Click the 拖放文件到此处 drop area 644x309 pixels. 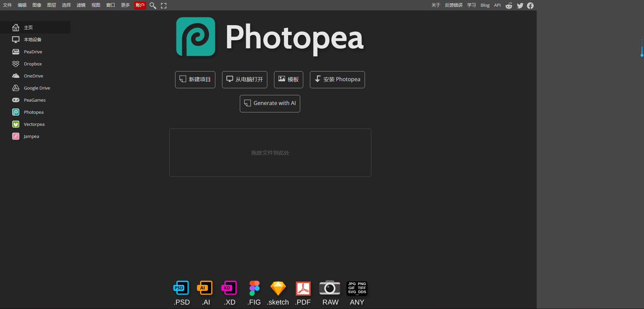point(270,153)
